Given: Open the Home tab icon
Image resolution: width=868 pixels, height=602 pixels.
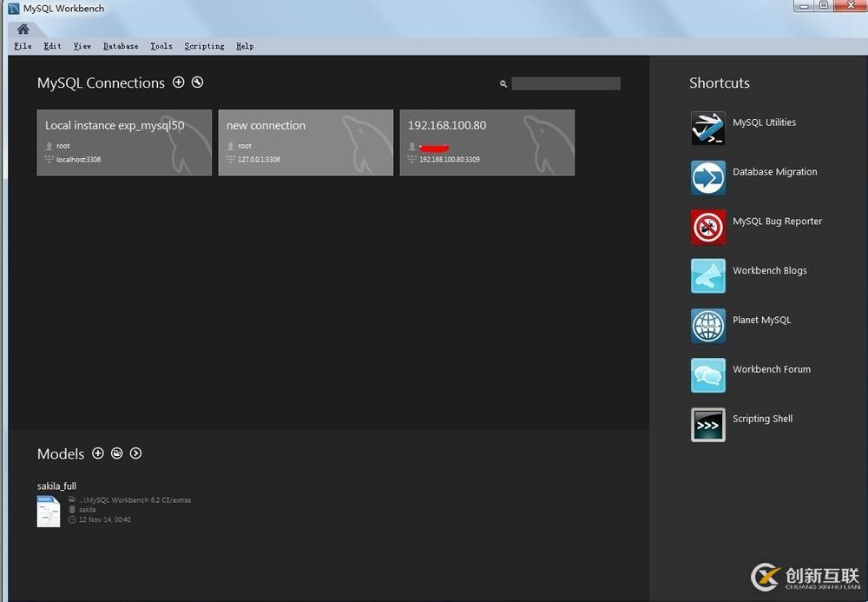Looking at the screenshot, I should [x=23, y=29].
